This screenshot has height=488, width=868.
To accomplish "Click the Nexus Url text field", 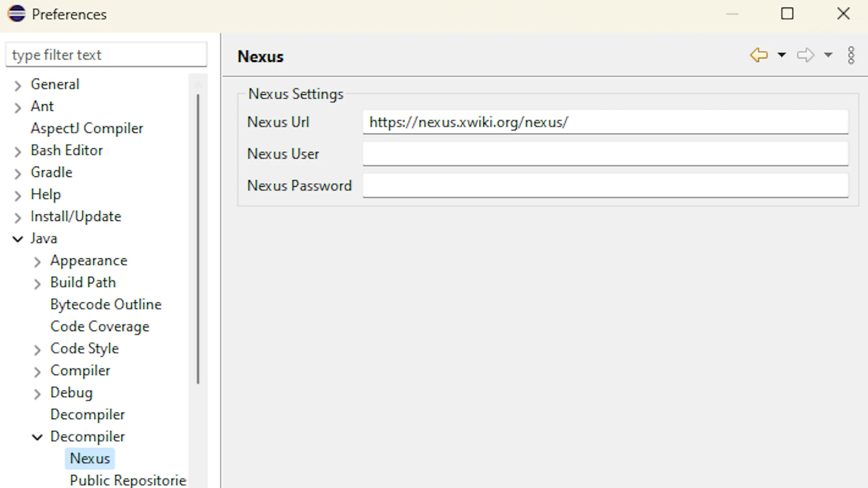I will pyautogui.click(x=605, y=122).
